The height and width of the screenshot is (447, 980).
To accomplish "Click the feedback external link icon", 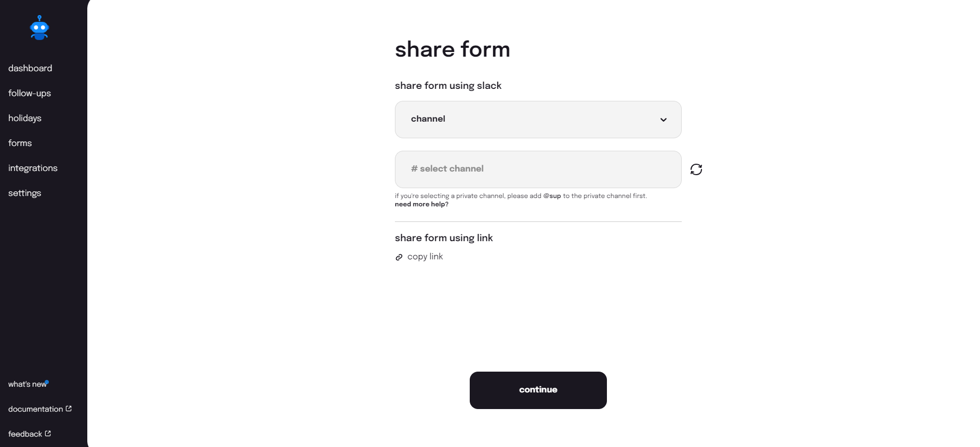I will (48, 433).
